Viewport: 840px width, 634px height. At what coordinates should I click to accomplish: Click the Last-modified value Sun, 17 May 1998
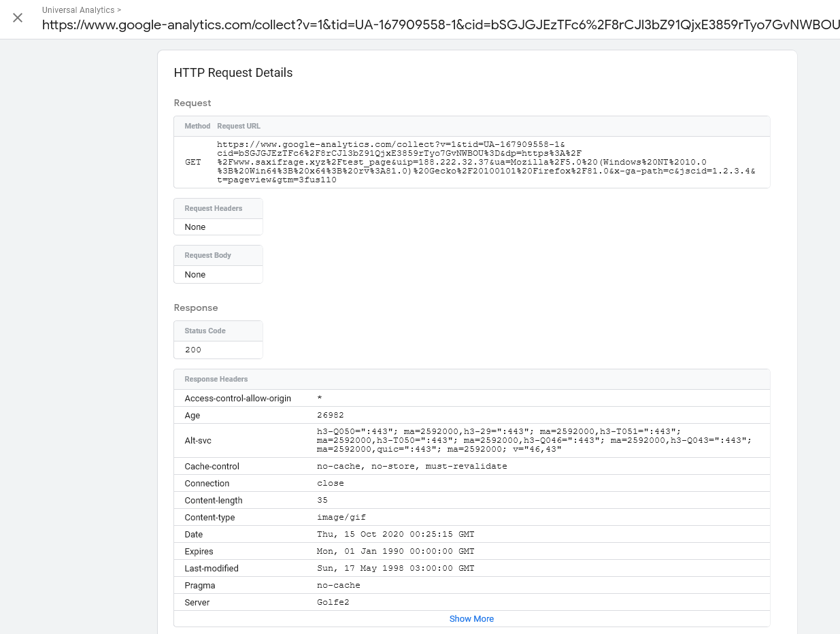point(396,568)
